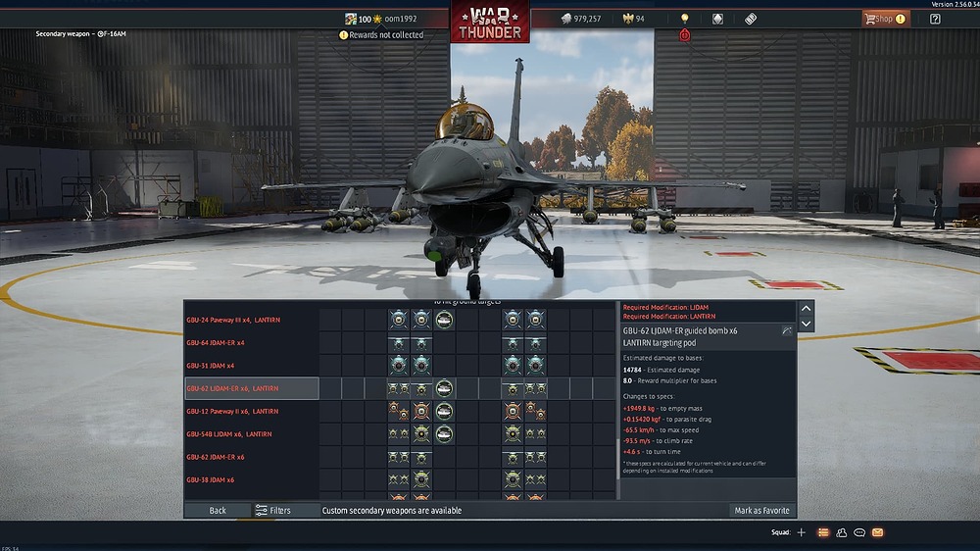The width and height of the screenshot is (980, 551).
Task: Select GBU-24 Paveway III x4, LANTIRN preset
Action: click(x=252, y=320)
